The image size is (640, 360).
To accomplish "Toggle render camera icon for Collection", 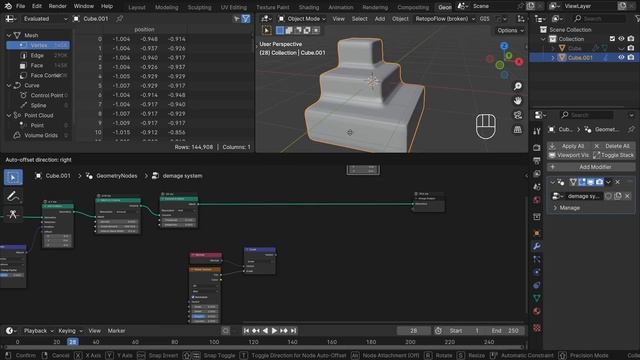I will 631,39.
